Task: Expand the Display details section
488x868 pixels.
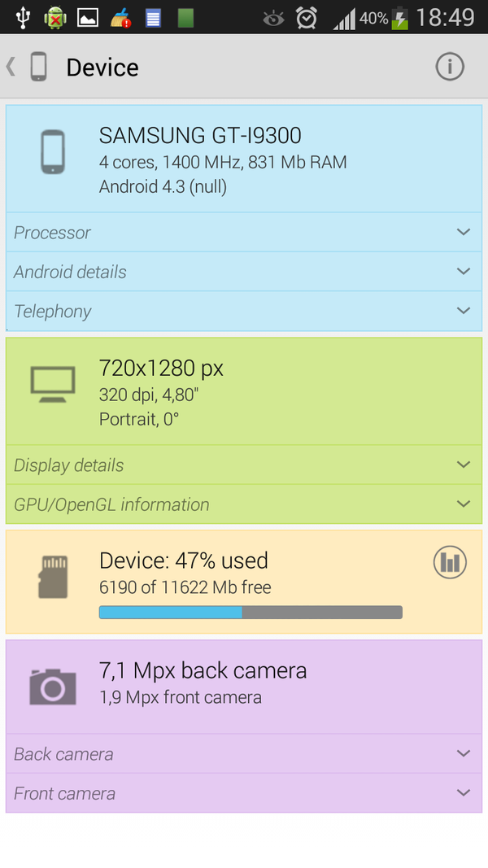Action: pyautogui.click(x=244, y=465)
